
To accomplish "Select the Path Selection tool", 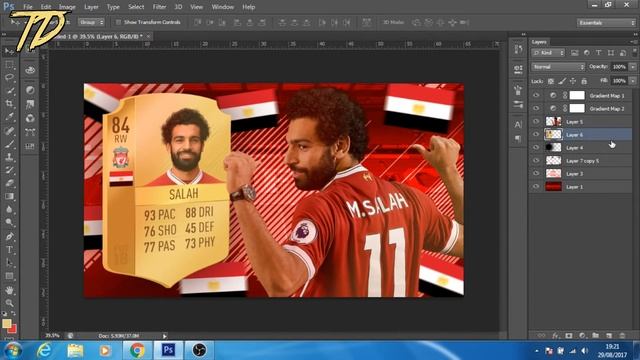I will [x=9, y=263].
